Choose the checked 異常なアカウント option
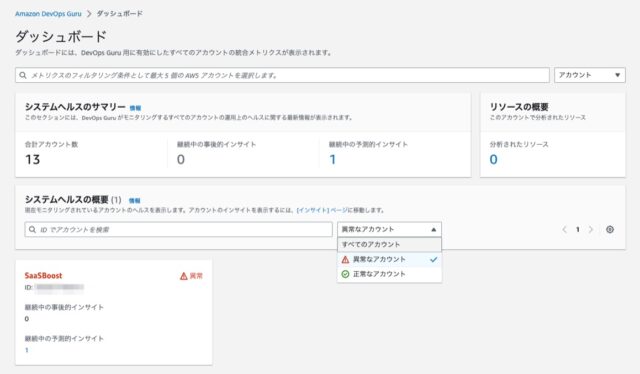 [389, 259]
